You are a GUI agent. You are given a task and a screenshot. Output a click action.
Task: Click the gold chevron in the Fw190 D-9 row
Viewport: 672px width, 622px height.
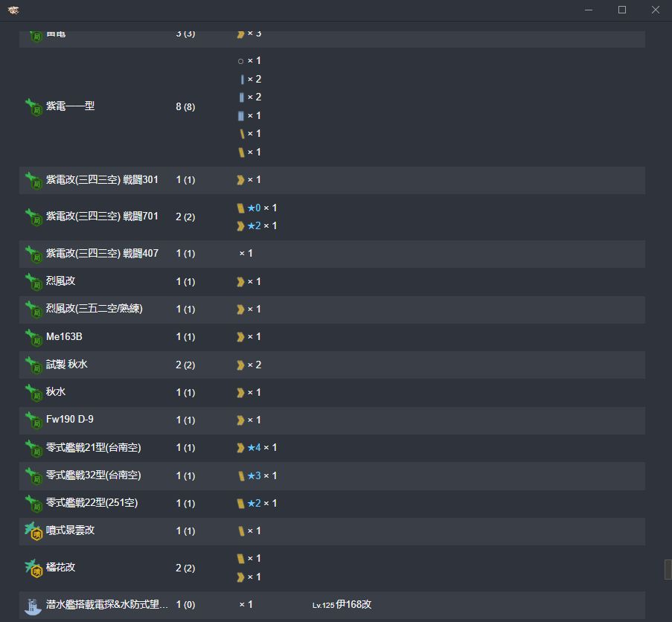(240, 420)
